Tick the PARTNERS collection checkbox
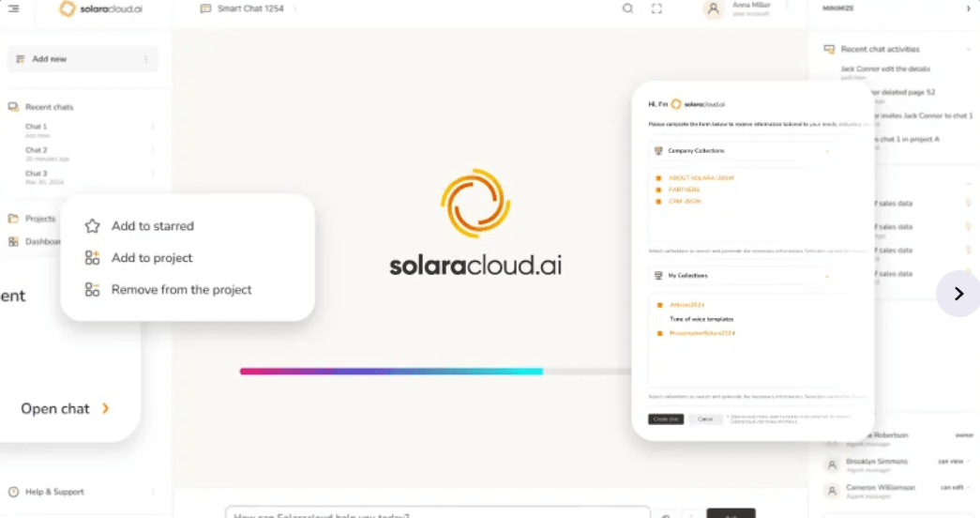 [x=658, y=190]
